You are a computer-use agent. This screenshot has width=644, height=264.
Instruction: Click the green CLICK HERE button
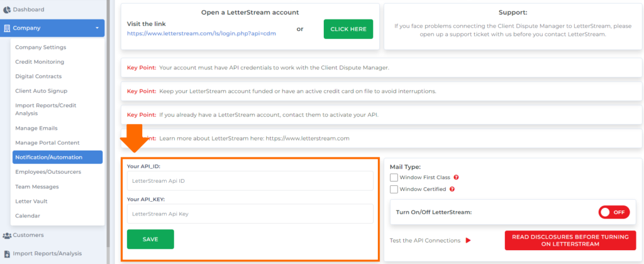[348, 29]
